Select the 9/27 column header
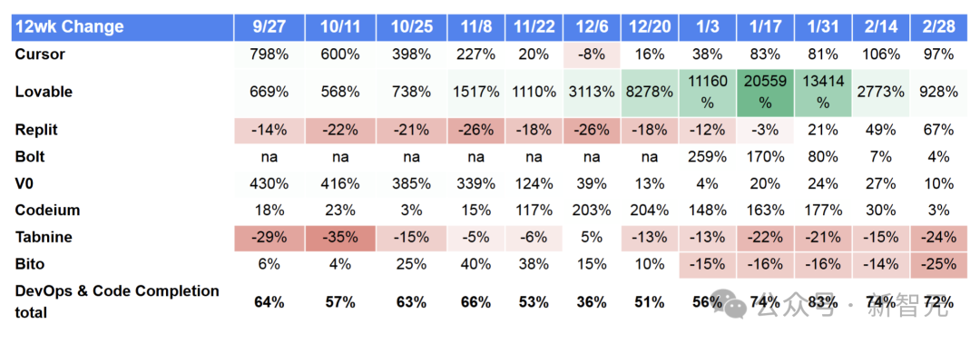The height and width of the screenshot is (344, 980). tap(269, 27)
